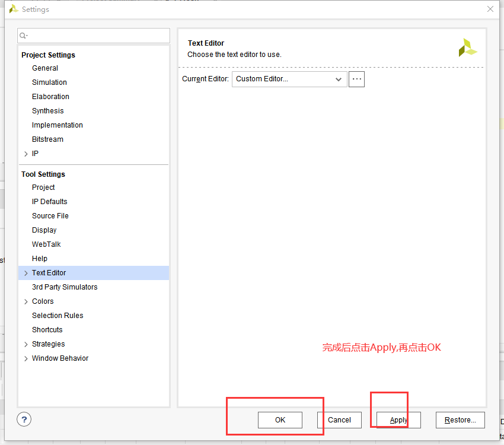Open the WebTalk settings
This screenshot has width=504, height=445.
46,244
